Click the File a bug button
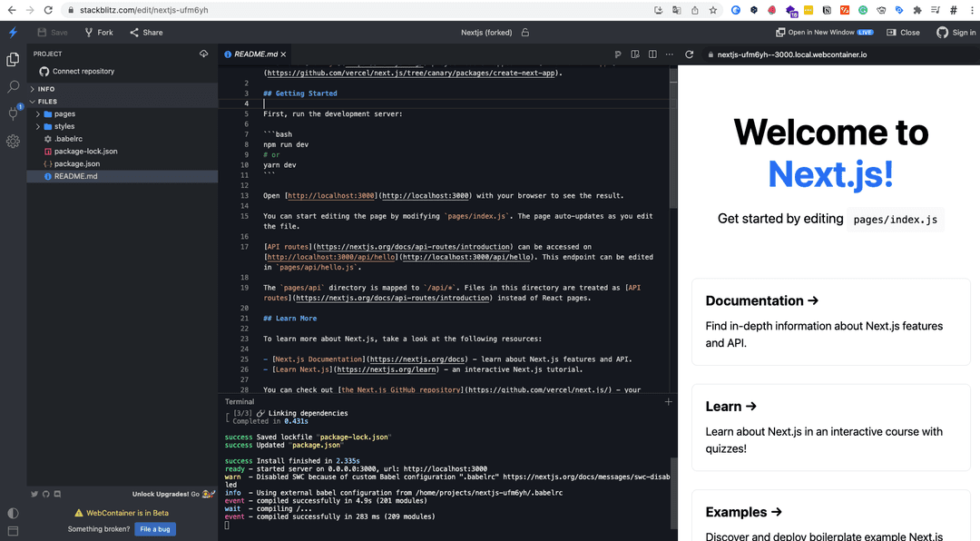Viewport: 980px width, 541px height. click(154, 529)
